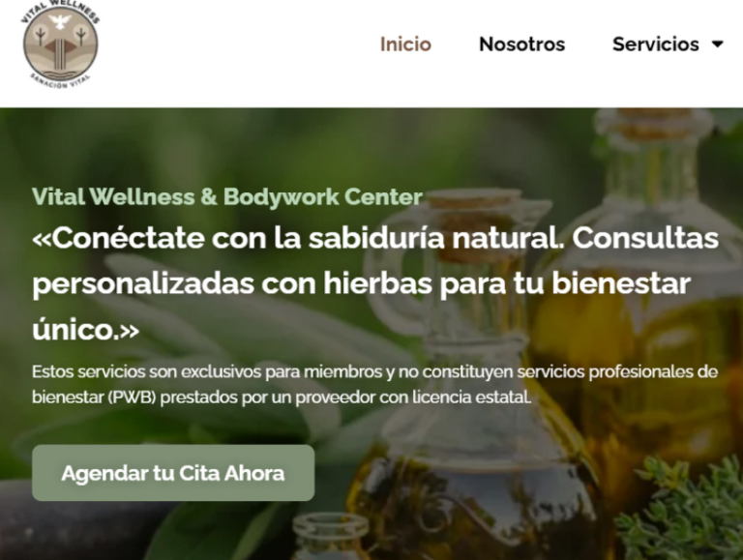Screen dimensions: 743x560
Task: Click the 'Estos servicios son exclusivos' disclaimer
Action: [374, 384]
